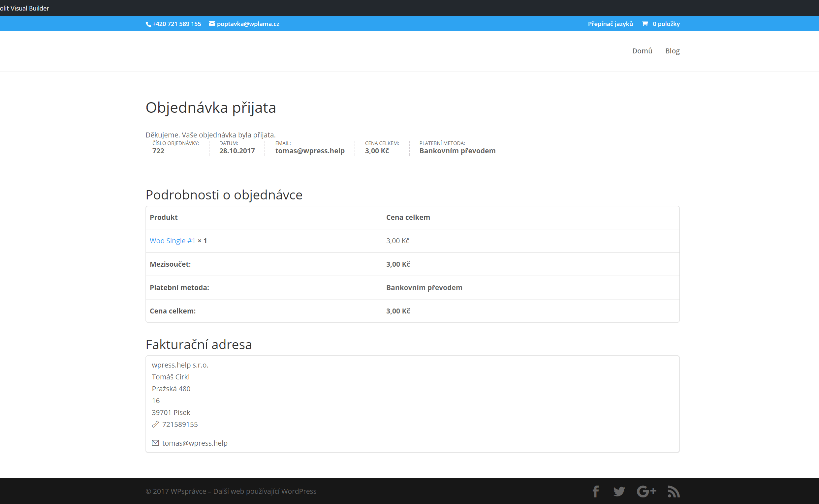The height and width of the screenshot is (504, 819).
Task: Click the shopping cart icon in the top bar
Action: (645, 23)
